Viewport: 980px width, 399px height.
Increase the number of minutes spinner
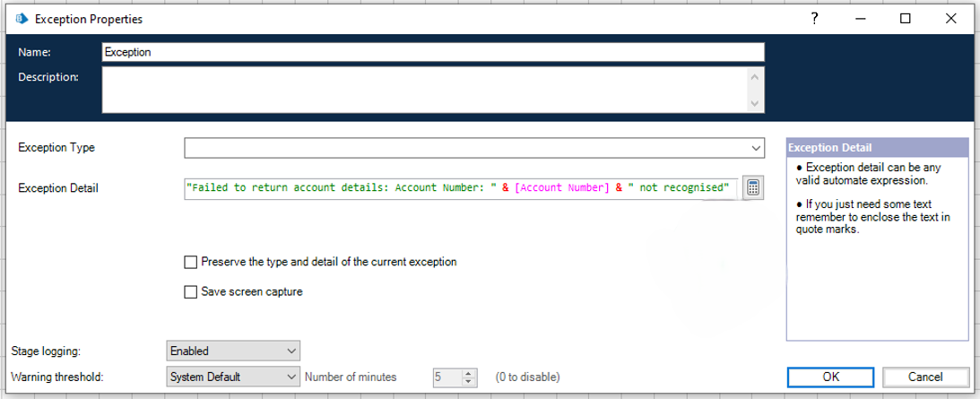click(x=467, y=373)
